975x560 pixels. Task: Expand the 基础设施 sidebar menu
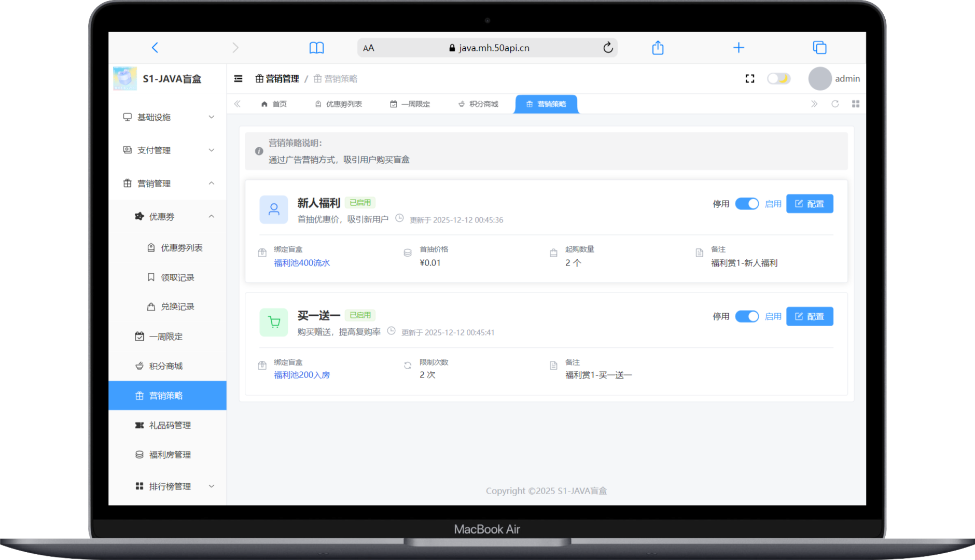(x=168, y=117)
